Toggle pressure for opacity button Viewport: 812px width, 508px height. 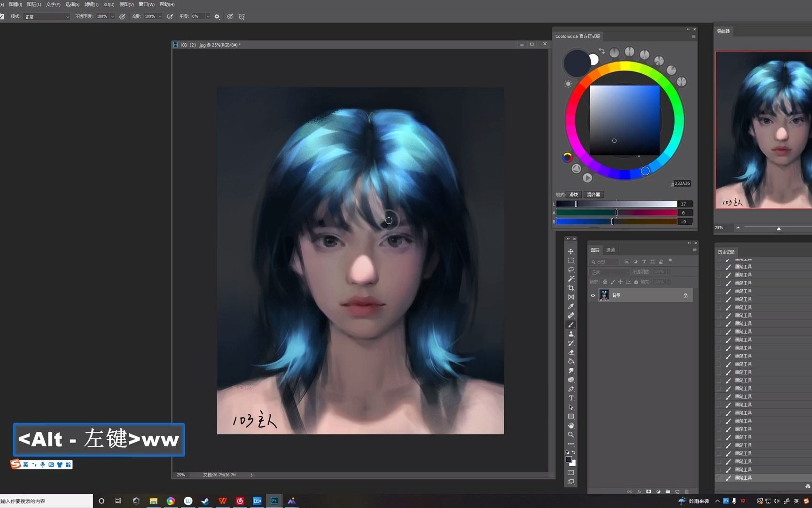(x=122, y=16)
